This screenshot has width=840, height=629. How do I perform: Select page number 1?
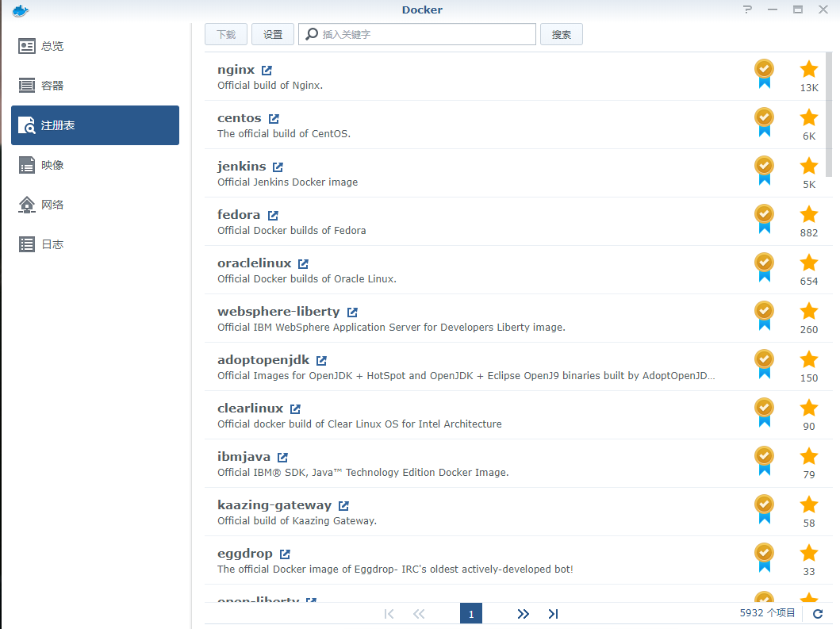click(471, 613)
